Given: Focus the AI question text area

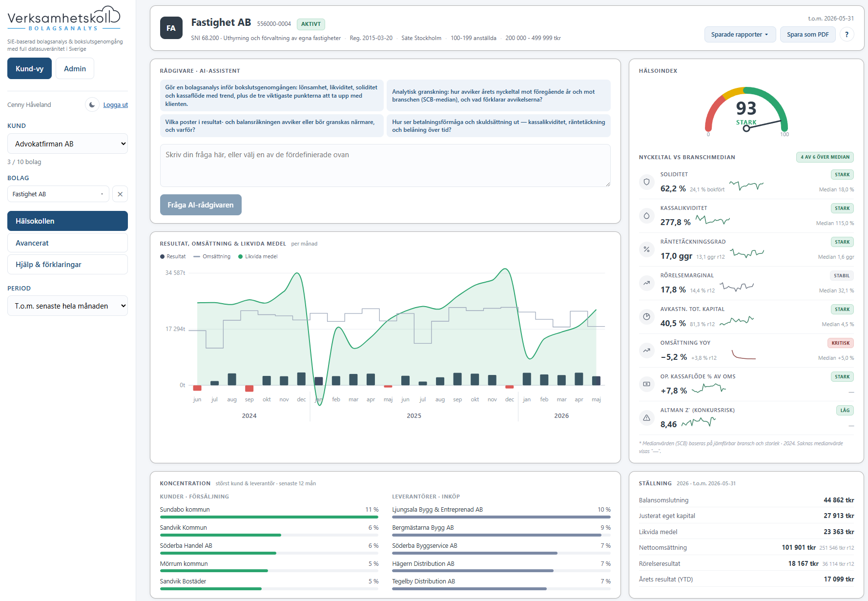Looking at the screenshot, I should click(385, 166).
